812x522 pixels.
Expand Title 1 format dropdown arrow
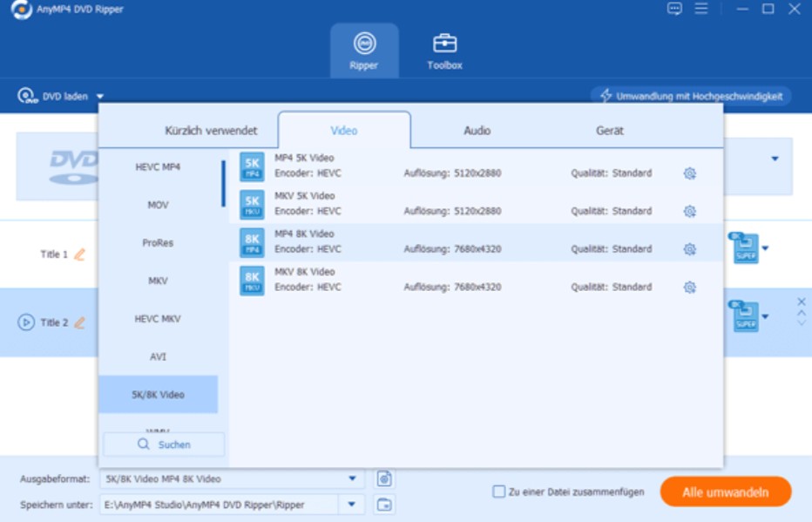point(766,248)
